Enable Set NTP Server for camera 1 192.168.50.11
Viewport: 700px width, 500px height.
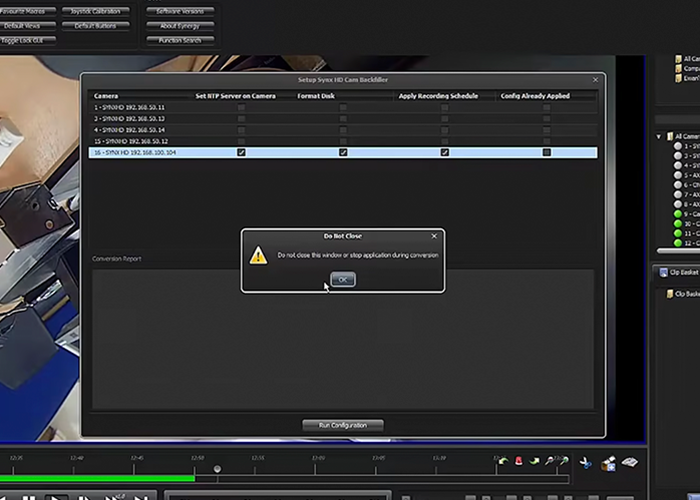point(241,108)
